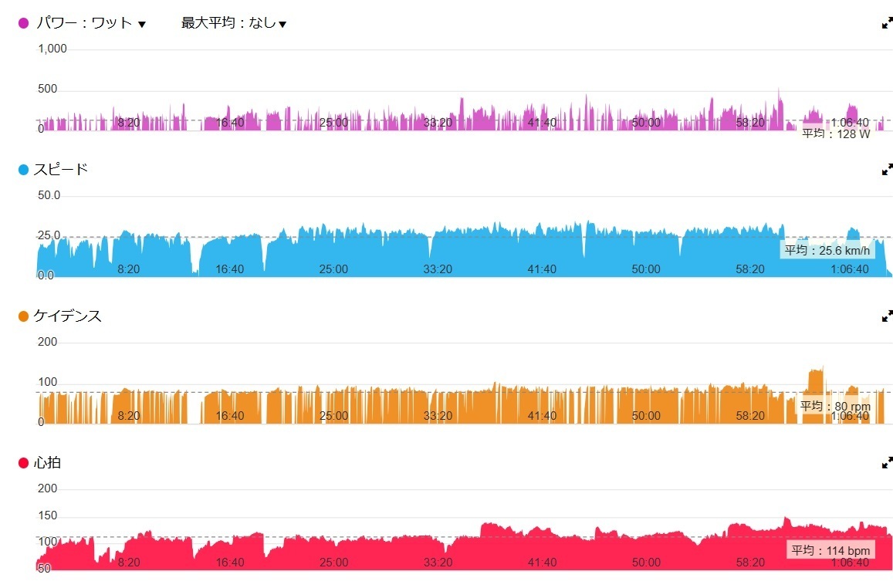The image size is (893, 588).
Task: Expand the cadence chart to full screen
Action: click(x=887, y=316)
